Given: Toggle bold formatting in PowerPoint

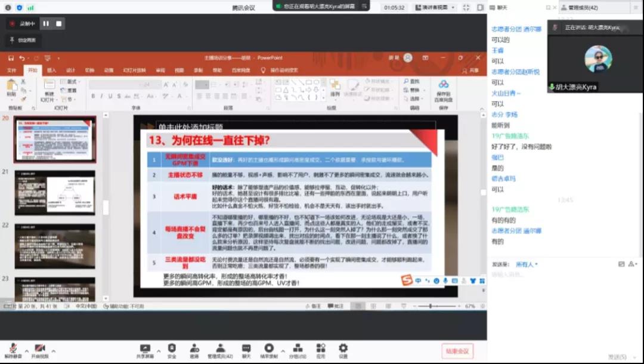Looking at the screenshot, I should coord(92,95).
